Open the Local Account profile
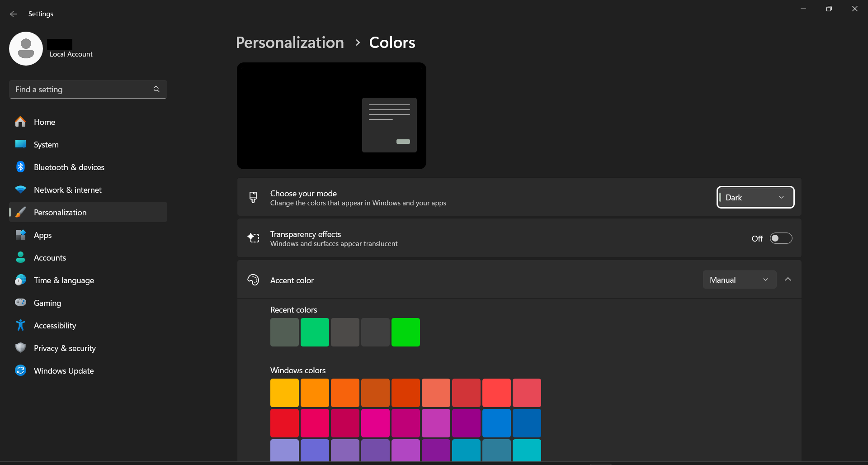The width and height of the screenshot is (868, 465). [26, 48]
